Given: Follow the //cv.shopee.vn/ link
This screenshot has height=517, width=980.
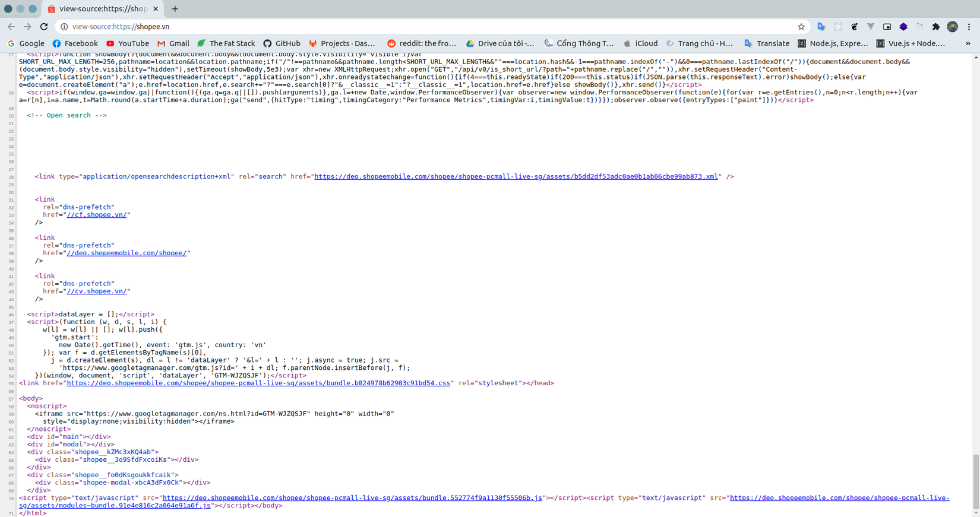Looking at the screenshot, I should (x=97, y=291).
